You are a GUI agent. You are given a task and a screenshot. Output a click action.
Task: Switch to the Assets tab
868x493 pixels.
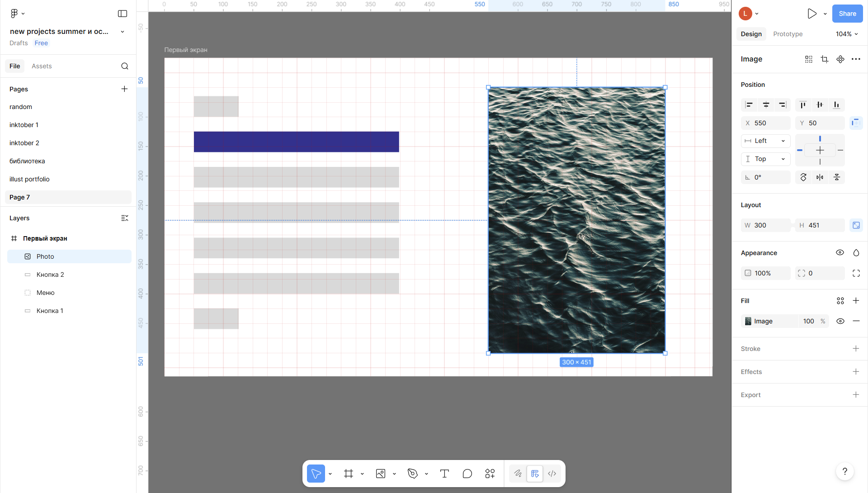pyautogui.click(x=42, y=66)
